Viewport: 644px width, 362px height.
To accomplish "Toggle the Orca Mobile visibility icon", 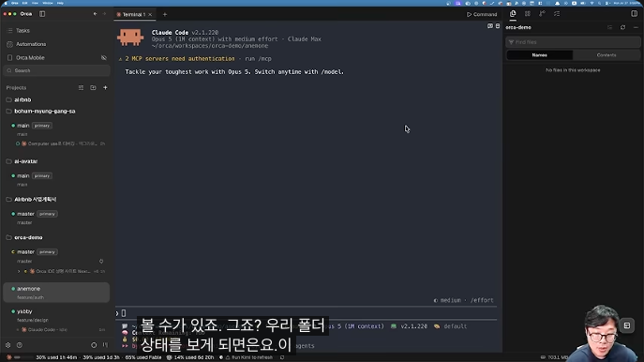I will pos(104,57).
